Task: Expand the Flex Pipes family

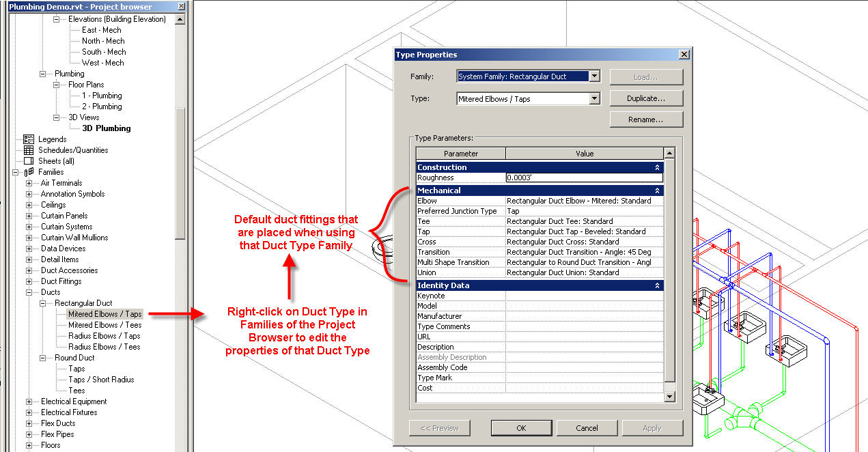Action: (29, 434)
